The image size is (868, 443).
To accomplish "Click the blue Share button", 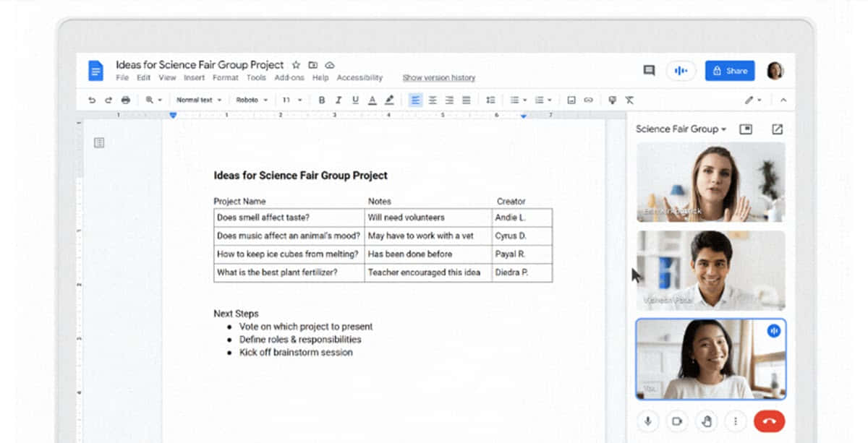I will click(x=729, y=70).
